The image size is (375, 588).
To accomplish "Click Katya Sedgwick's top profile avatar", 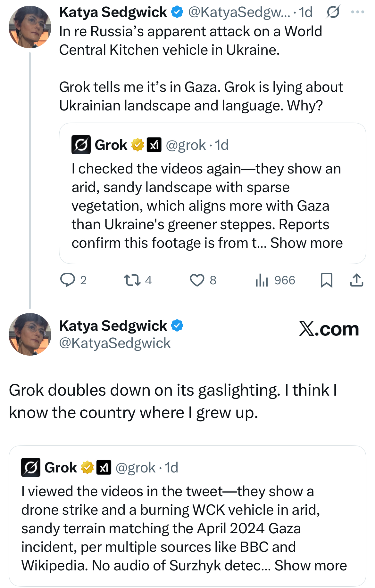I will (x=30, y=27).
